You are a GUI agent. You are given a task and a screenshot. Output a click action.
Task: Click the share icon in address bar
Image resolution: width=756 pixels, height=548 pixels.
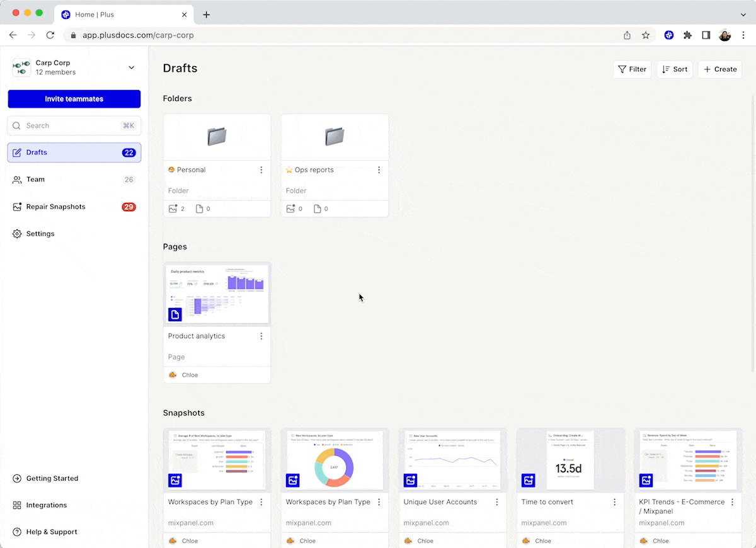click(627, 35)
